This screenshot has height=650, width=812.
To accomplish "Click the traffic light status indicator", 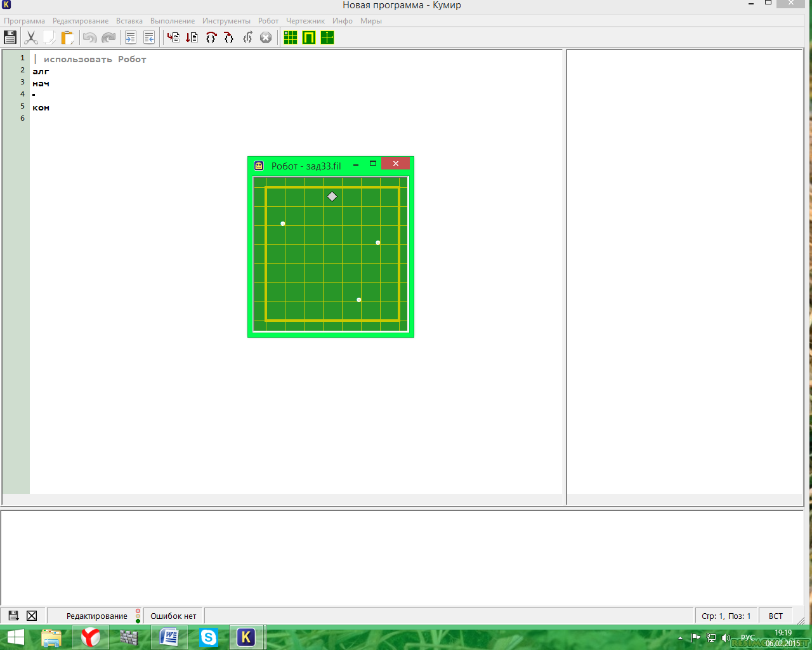I will (138, 616).
